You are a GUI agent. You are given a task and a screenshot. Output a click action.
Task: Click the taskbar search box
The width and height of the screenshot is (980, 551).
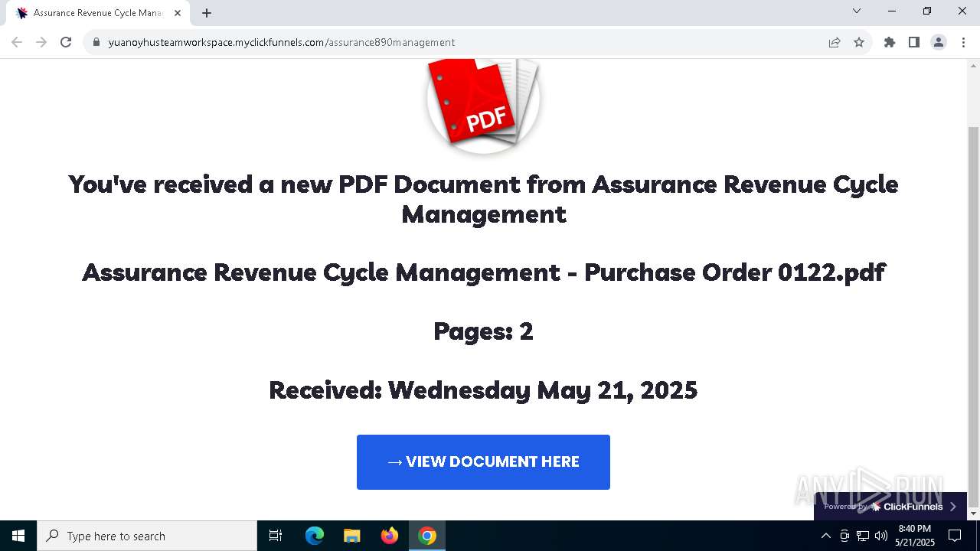147,536
